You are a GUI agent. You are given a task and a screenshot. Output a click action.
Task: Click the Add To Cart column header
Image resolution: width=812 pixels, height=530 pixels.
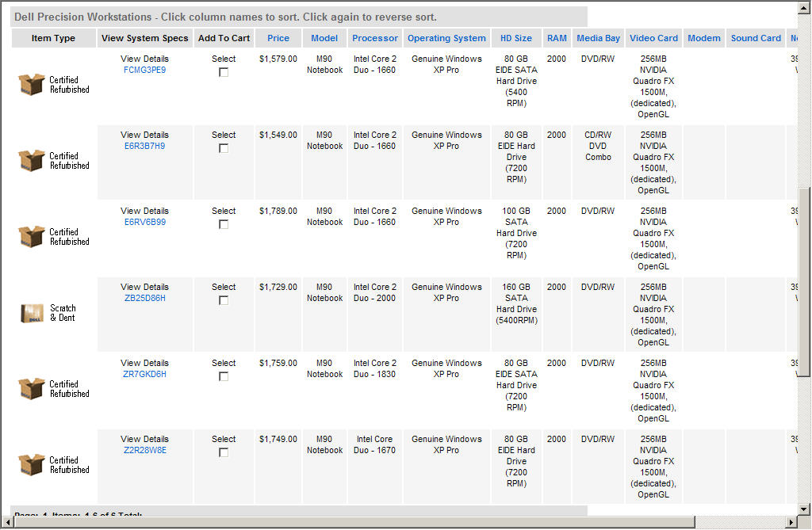tap(224, 38)
